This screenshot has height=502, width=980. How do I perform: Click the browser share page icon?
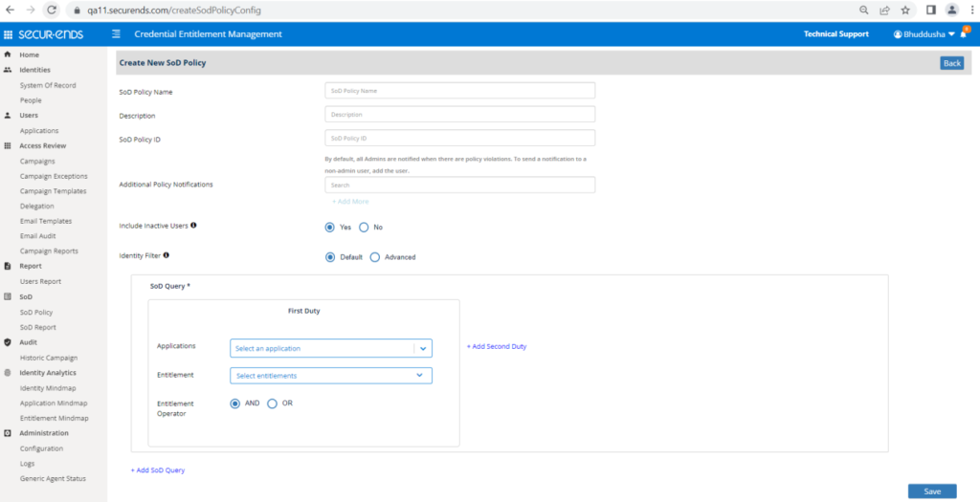click(884, 10)
